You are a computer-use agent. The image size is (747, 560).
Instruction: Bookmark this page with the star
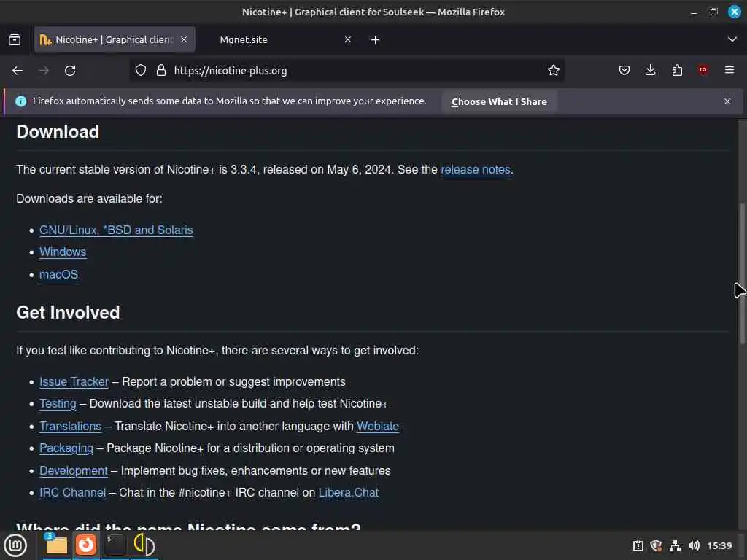(x=553, y=71)
